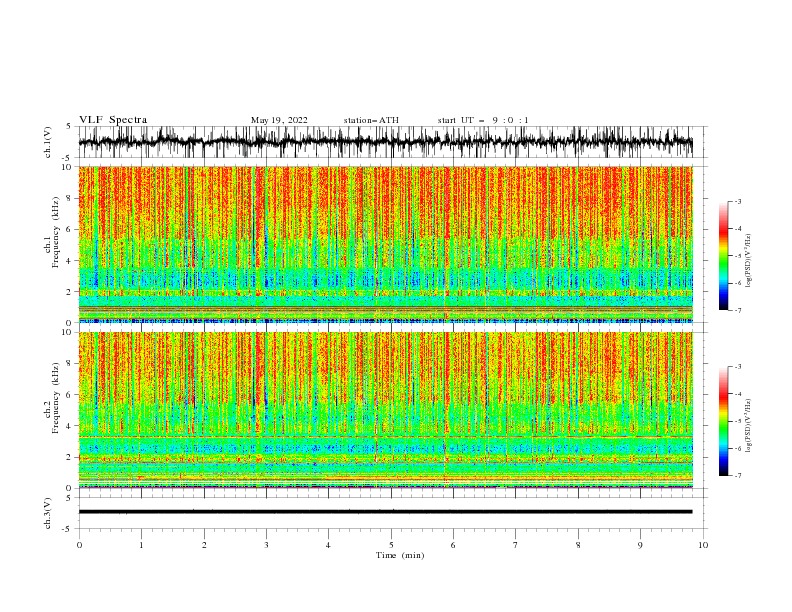
Task: Click time axis tick label "10"
Action: pos(703,545)
